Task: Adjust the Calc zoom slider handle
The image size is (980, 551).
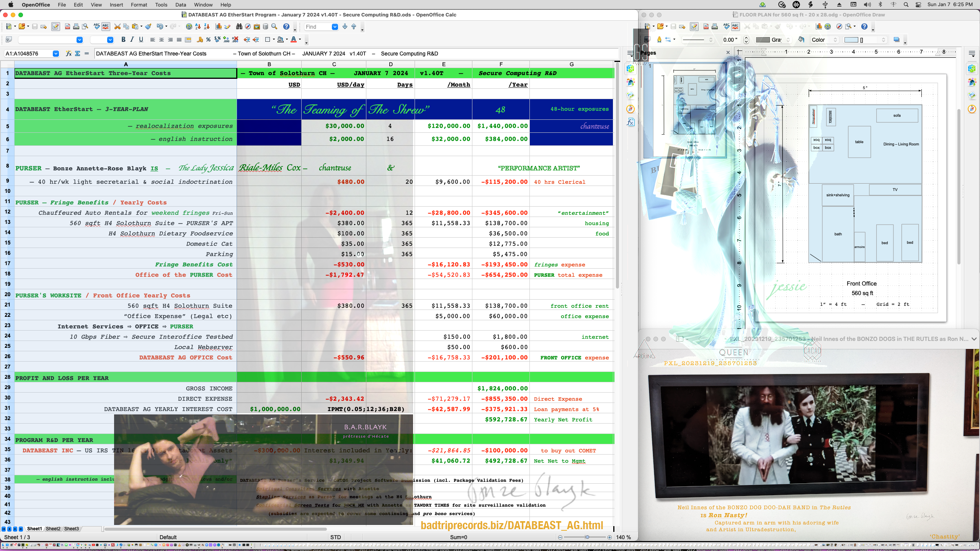Action: coord(587,537)
